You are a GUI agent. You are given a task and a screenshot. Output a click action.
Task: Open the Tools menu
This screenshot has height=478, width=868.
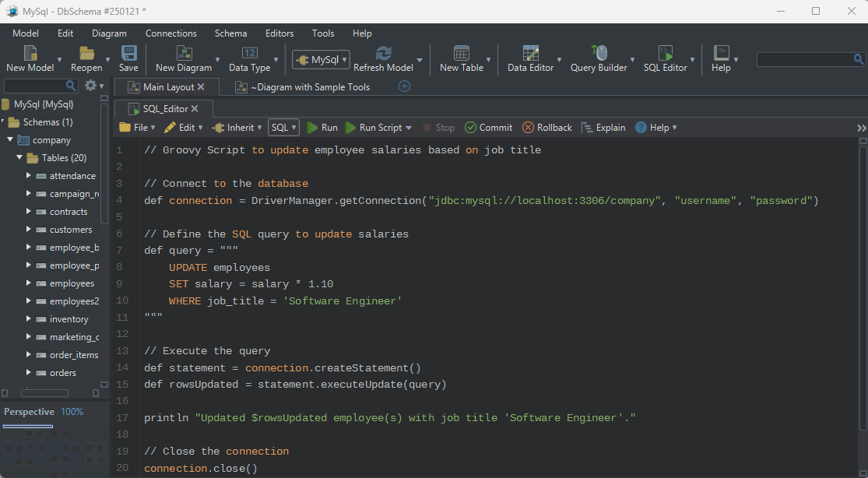tap(323, 33)
